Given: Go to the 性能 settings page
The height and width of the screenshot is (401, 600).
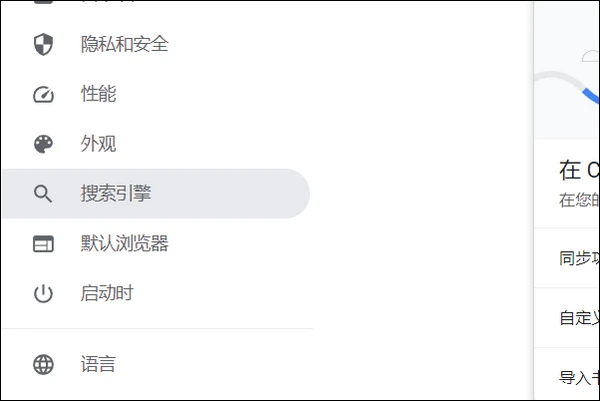Looking at the screenshot, I should click(x=98, y=94).
